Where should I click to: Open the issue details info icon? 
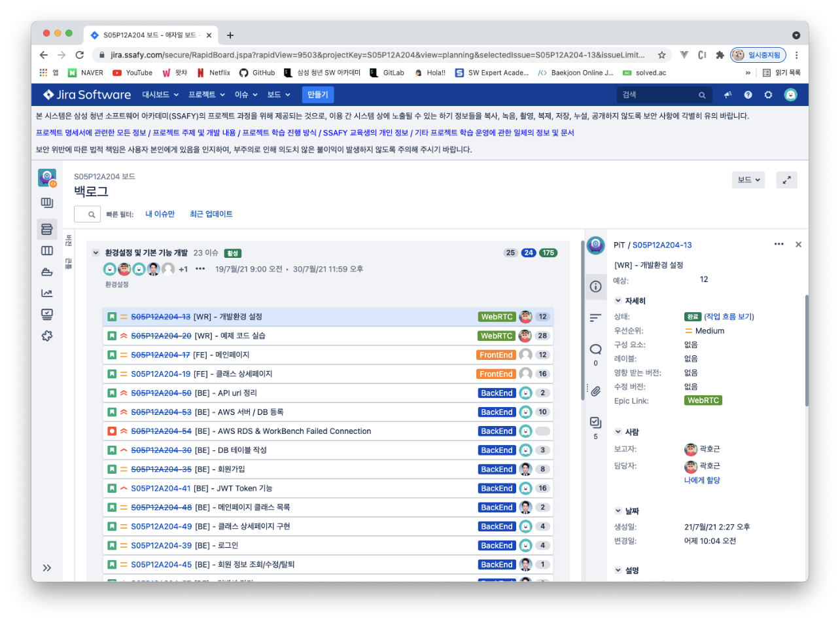click(x=595, y=286)
